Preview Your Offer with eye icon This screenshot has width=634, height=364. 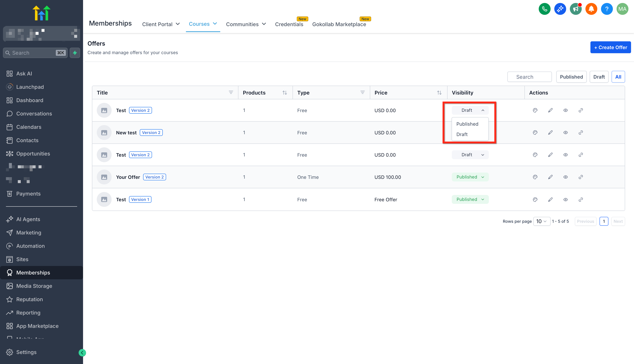pos(565,177)
